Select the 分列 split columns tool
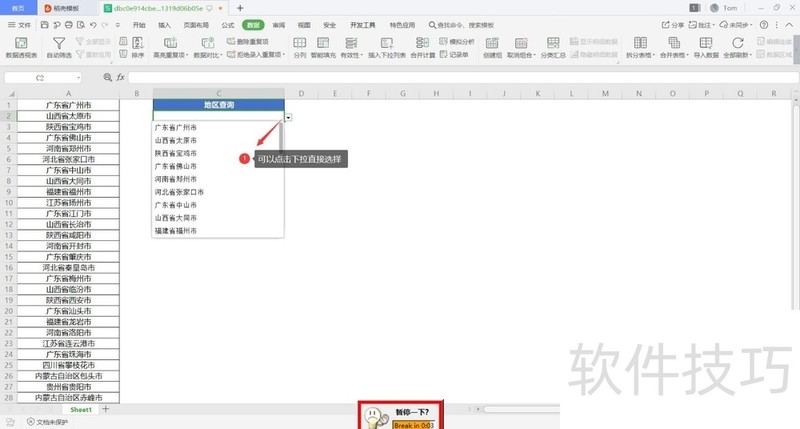Image resolution: width=800 pixels, height=429 pixels. point(299,47)
